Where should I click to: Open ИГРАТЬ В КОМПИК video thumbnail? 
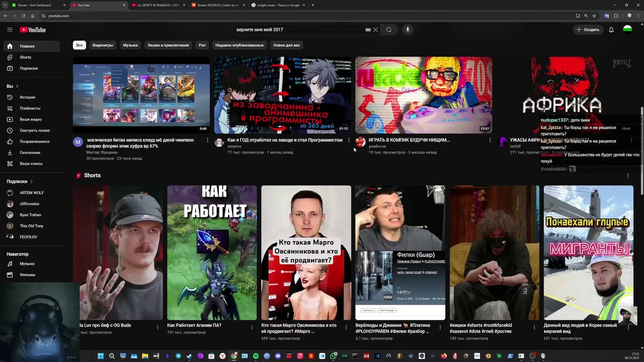click(x=424, y=95)
